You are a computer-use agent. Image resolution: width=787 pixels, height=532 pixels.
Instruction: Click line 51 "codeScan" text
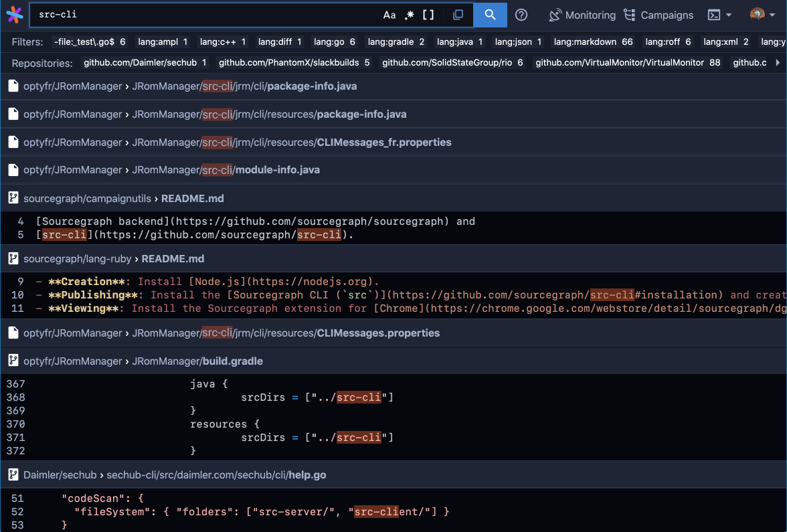pos(102,499)
